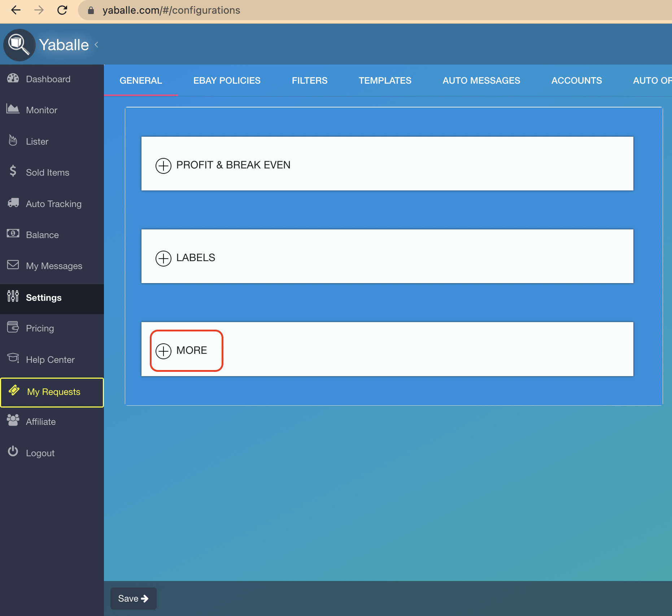This screenshot has width=672, height=616.
Task: Open the Dashboard gauge icon
Action: pos(13,78)
